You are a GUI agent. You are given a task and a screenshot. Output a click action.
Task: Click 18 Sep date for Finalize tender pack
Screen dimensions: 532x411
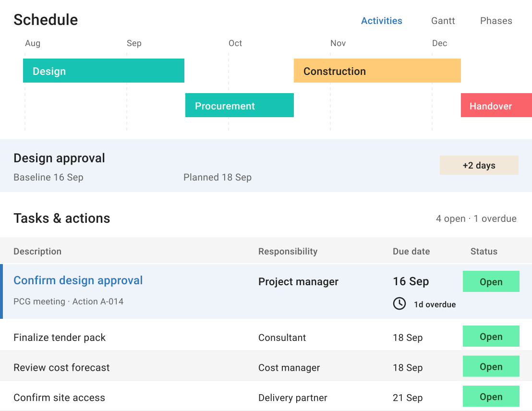coord(408,338)
